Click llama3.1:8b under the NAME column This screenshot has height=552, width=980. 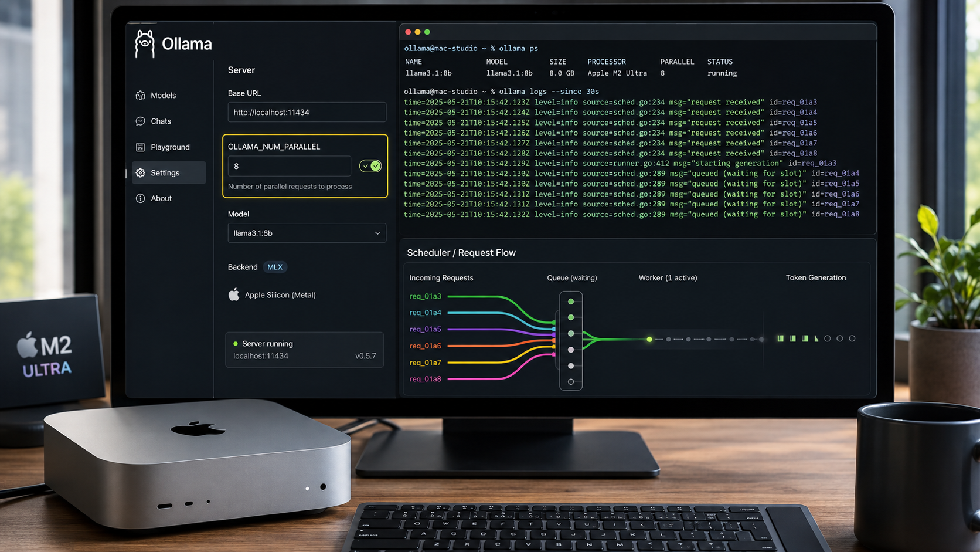[428, 73]
